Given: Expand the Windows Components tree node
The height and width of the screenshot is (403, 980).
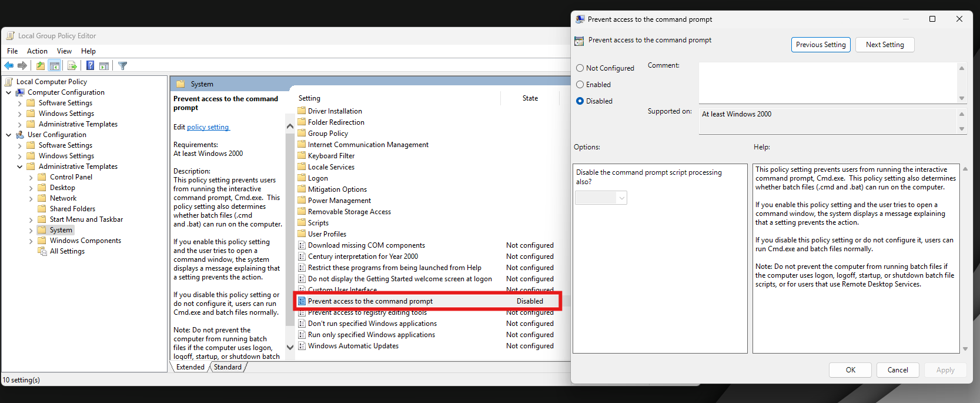Looking at the screenshot, I should click(31, 241).
